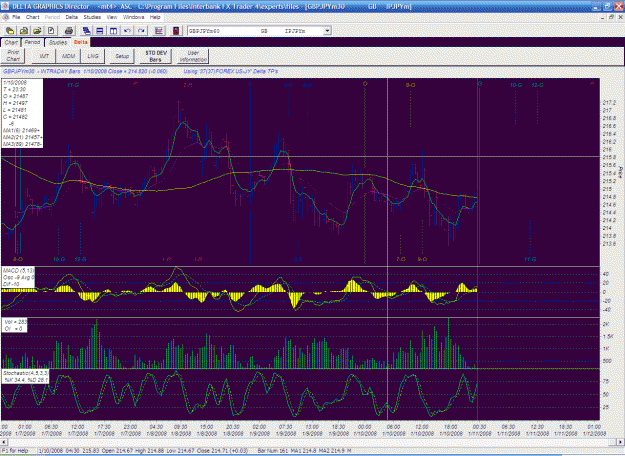Image resolution: width=625 pixels, height=456 pixels.
Task: Click the tile horizontally toolbar icon
Action: (100, 31)
